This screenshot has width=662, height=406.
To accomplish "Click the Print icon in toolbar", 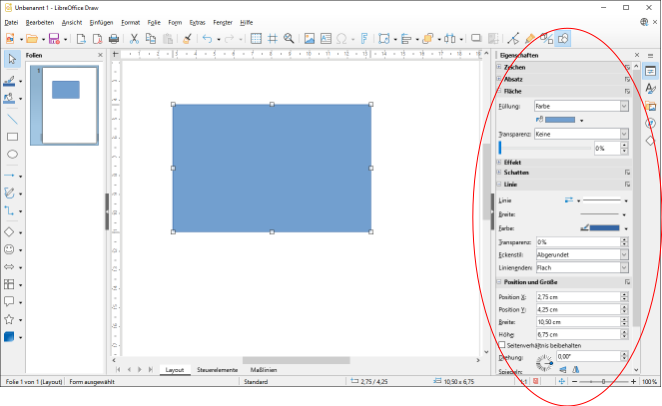I will click(113, 39).
